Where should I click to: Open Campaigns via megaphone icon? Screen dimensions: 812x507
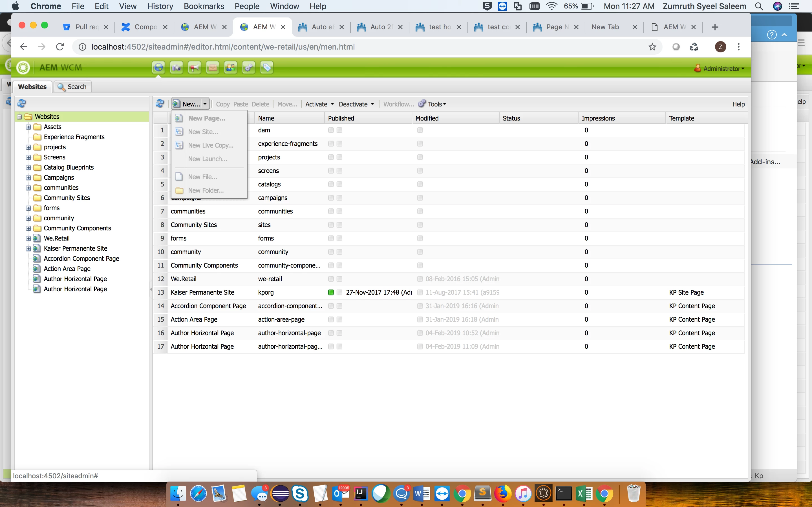point(195,68)
